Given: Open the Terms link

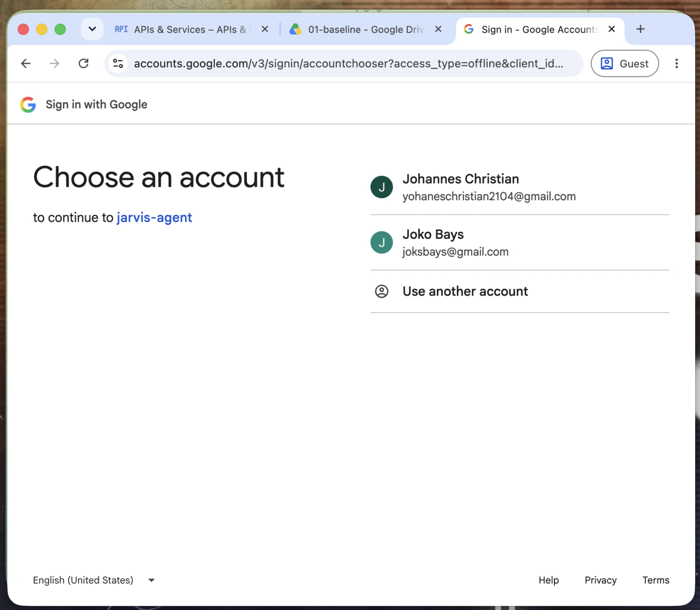Looking at the screenshot, I should [x=656, y=580].
